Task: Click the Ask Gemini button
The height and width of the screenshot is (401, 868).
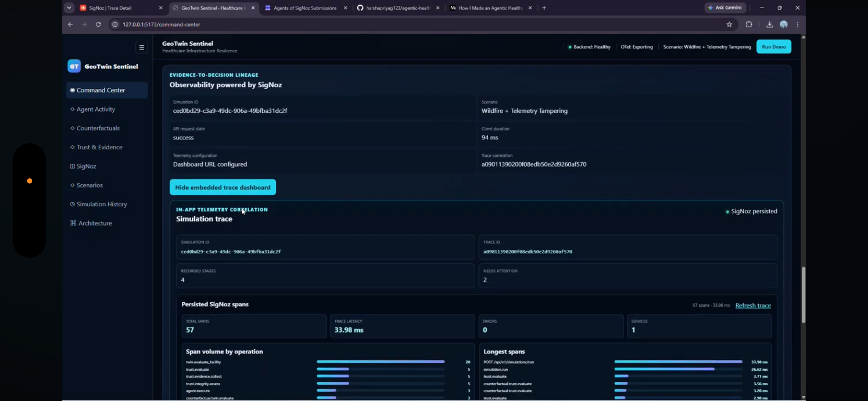Action: [x=725, y=7]
